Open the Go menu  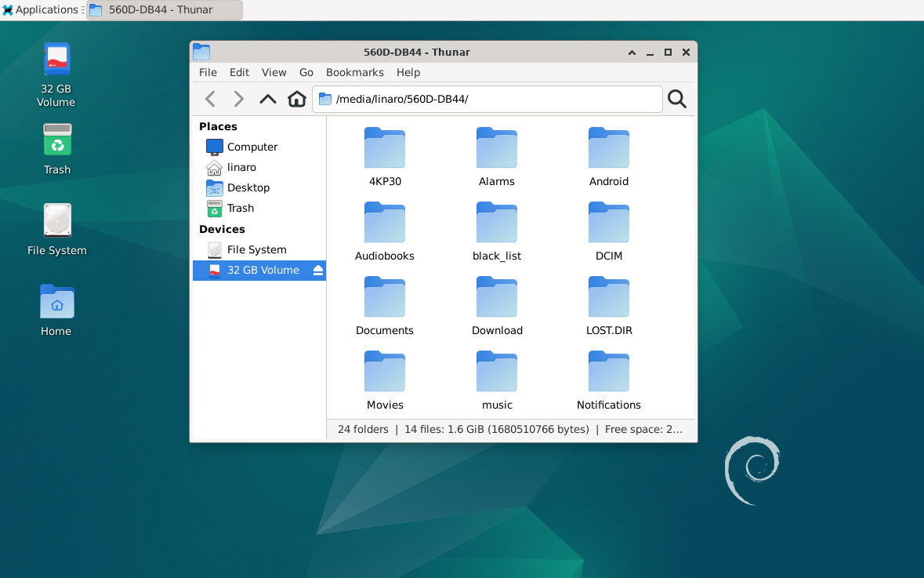point(306,72)
